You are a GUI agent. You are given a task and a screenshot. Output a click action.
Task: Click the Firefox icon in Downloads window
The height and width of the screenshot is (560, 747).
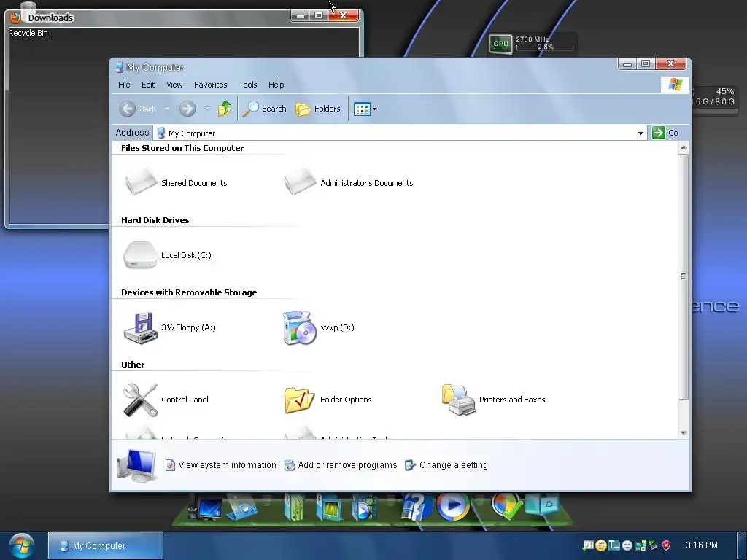tap(15, 17)
